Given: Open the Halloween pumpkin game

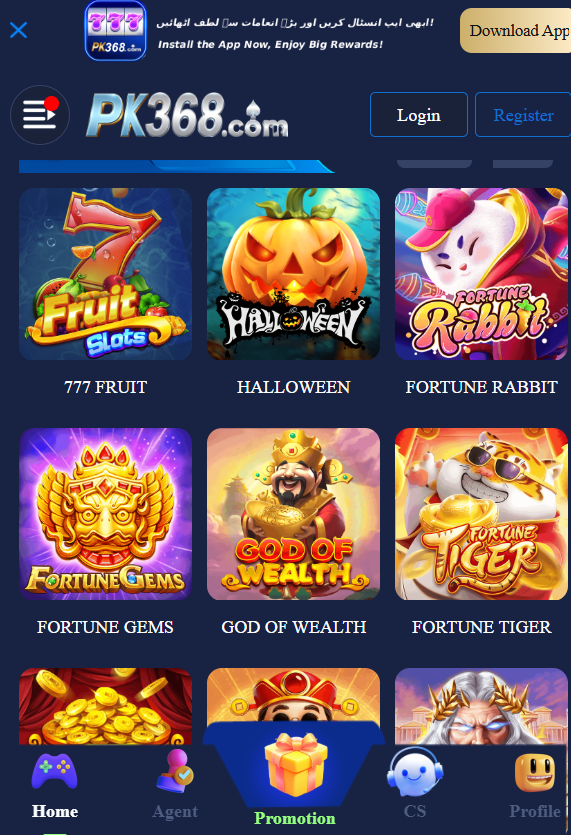Looking at the screenshot, I should click(293, 274).
